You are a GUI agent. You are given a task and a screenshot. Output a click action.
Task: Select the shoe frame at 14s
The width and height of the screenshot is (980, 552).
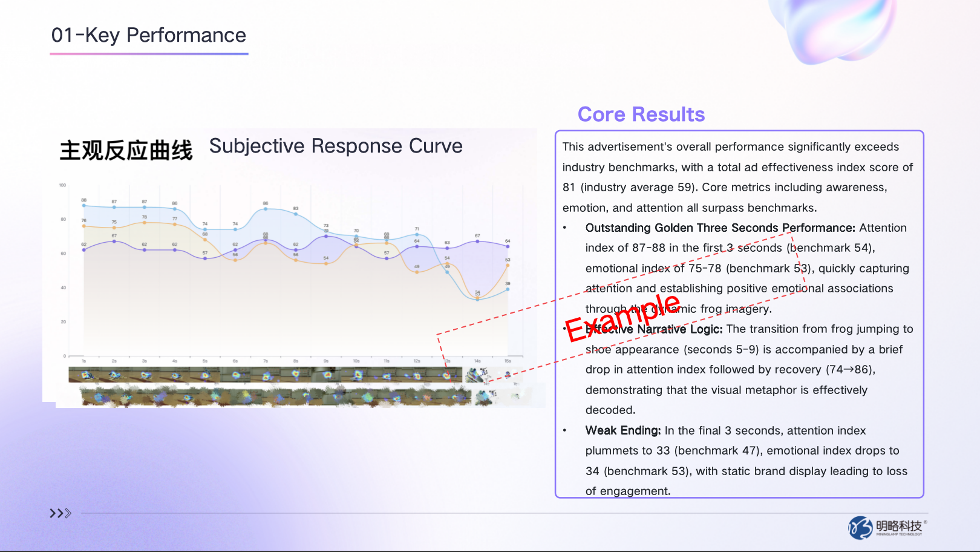point(475,375)
